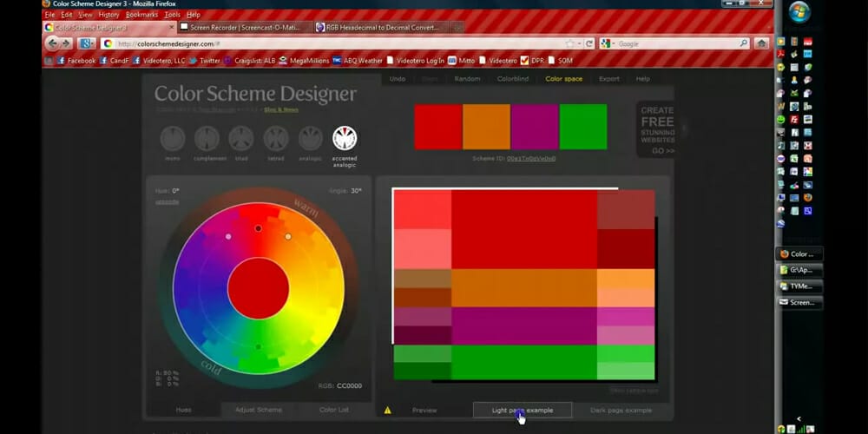Open the new tab plus button
This screenshot has width=868, height=434.
point(457,27)
